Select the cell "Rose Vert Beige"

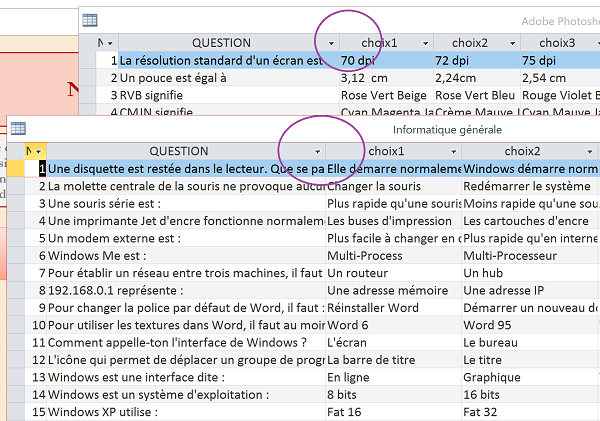[x=386, y=95]
